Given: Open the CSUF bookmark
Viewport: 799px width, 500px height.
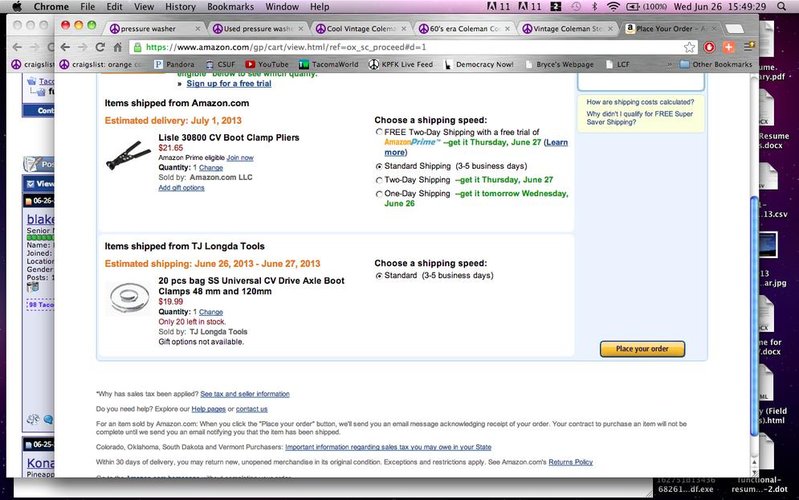Looking at the screenshot, I should [220, 64].
